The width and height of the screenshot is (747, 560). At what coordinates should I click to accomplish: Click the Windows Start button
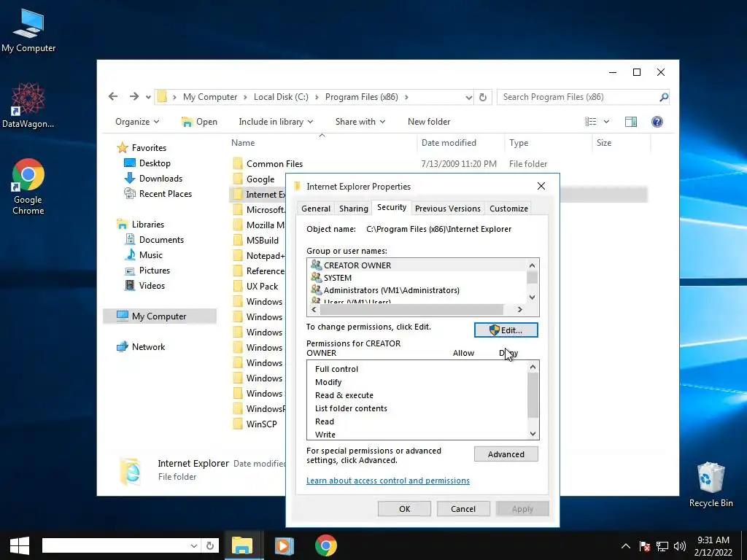pos(20,545)
